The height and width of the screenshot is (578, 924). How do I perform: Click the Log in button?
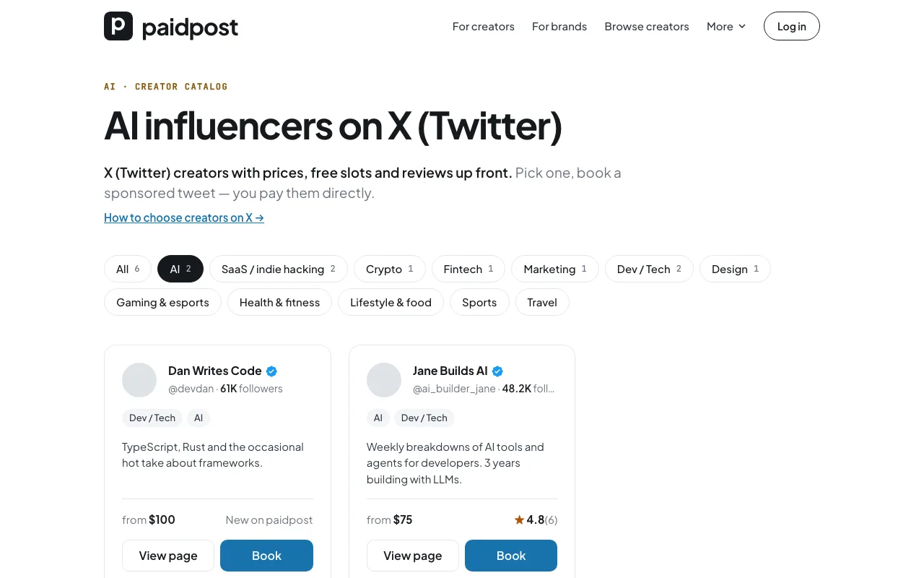792,26
